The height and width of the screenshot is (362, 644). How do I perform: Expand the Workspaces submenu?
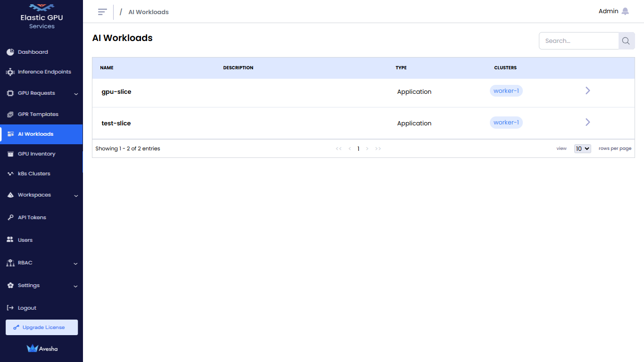pyautogui.click(x=76, y=196)
